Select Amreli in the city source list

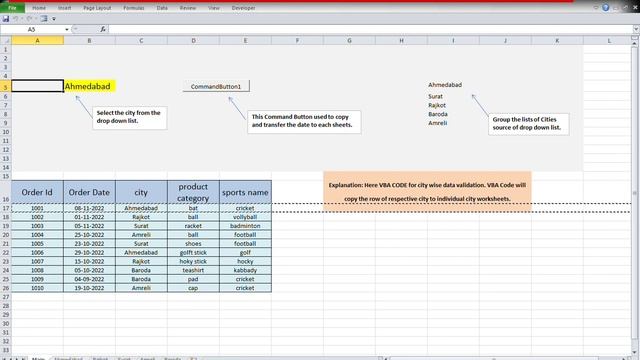(437, 123)
